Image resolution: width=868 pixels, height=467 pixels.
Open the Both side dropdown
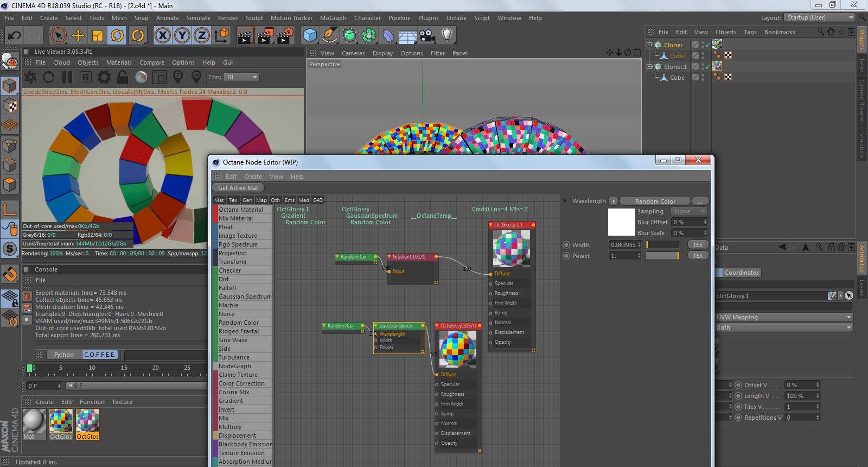784,327
